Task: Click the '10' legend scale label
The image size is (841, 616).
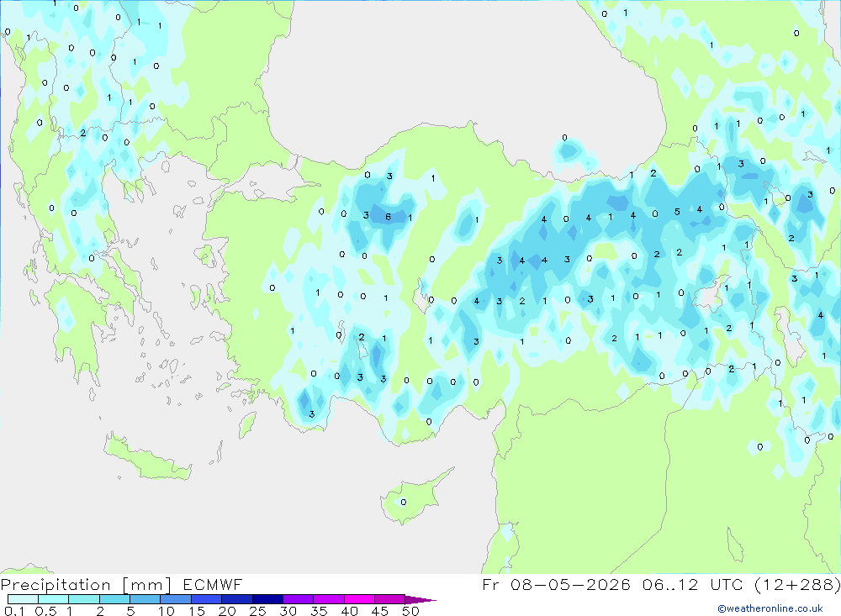Action: point(167,611)
